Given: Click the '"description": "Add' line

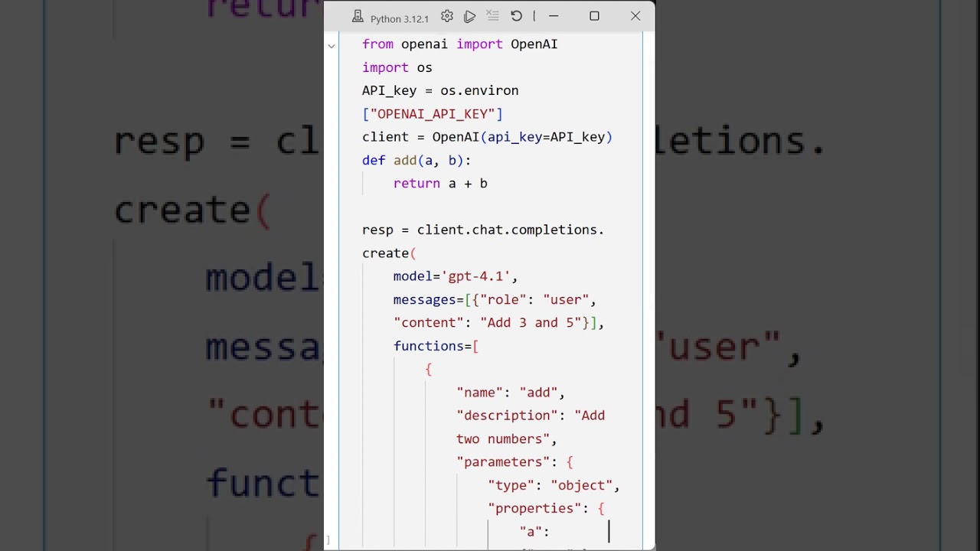Looking at the screenshot, I should [531, 416].
